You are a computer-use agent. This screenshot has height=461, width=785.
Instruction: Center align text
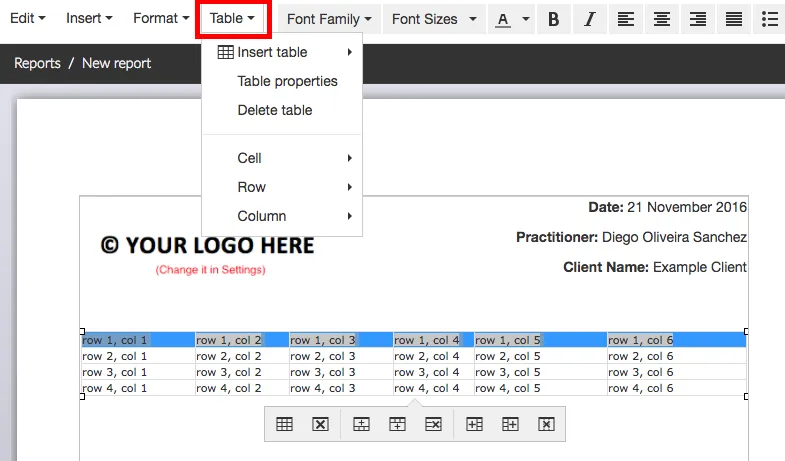coord(662,19)
